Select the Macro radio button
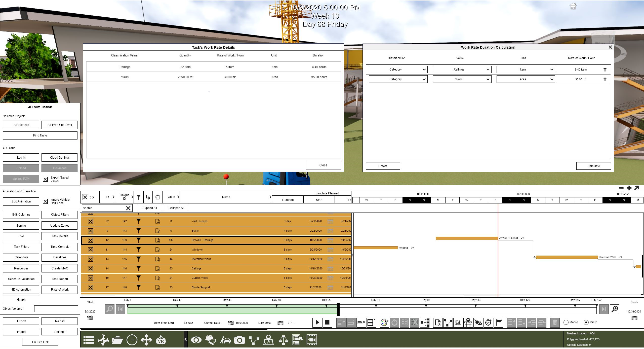 point(566,323)
